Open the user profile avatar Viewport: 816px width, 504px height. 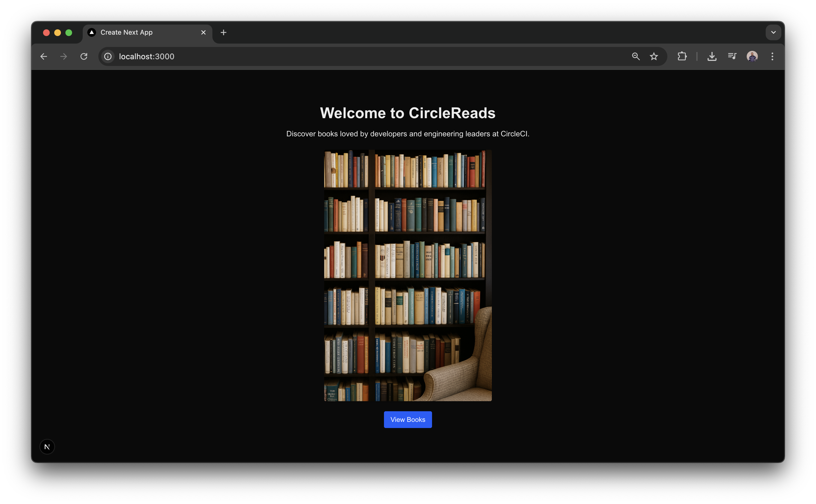[752, 56]
